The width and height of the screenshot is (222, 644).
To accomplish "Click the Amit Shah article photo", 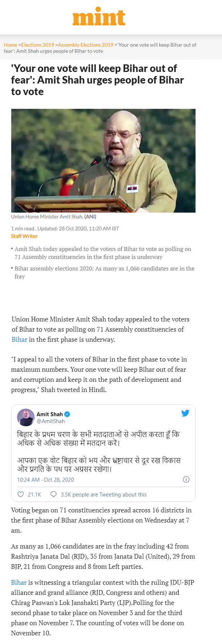I will click(103, 161).
